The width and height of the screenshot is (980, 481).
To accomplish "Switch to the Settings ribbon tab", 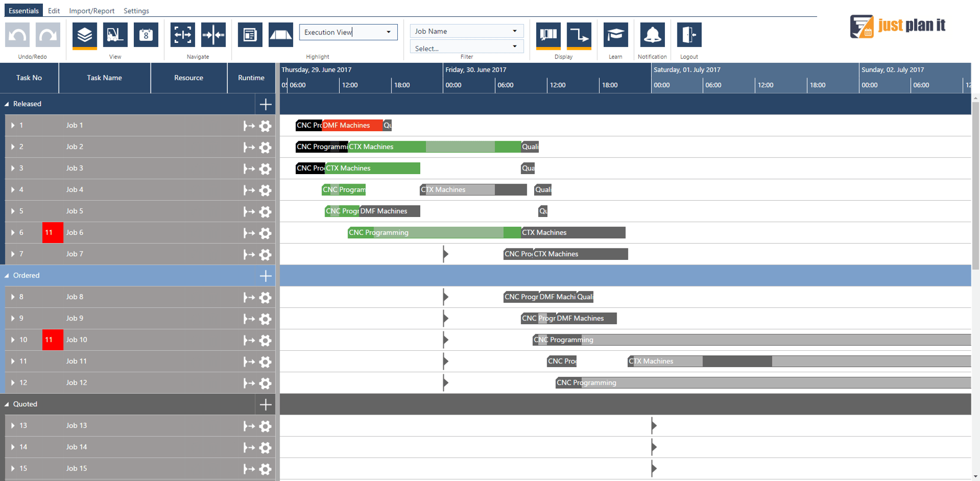I will tap(136, 10).
